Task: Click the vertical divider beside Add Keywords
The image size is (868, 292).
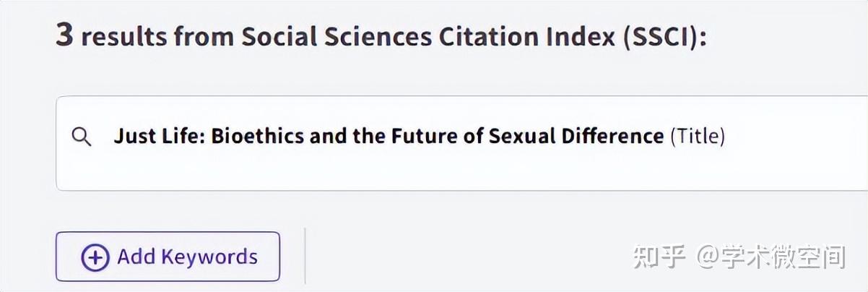Action: [305, 256]
